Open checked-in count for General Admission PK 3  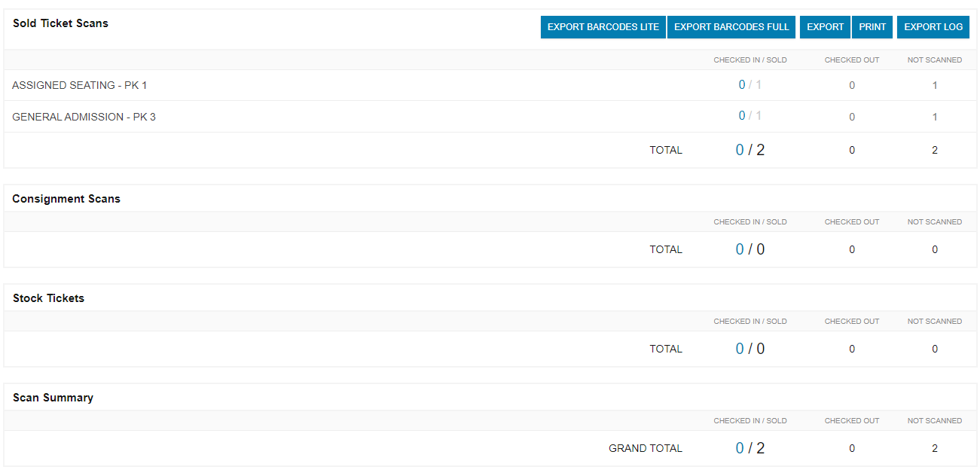point(742,116)
